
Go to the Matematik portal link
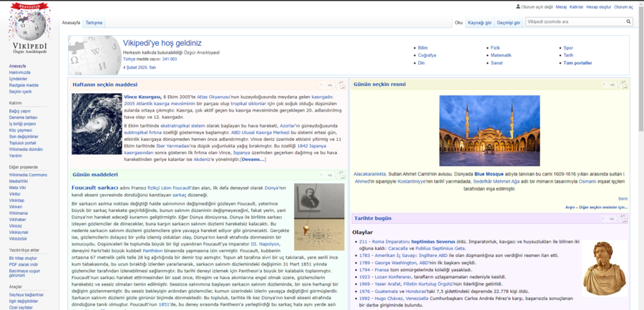click(501, 55)
